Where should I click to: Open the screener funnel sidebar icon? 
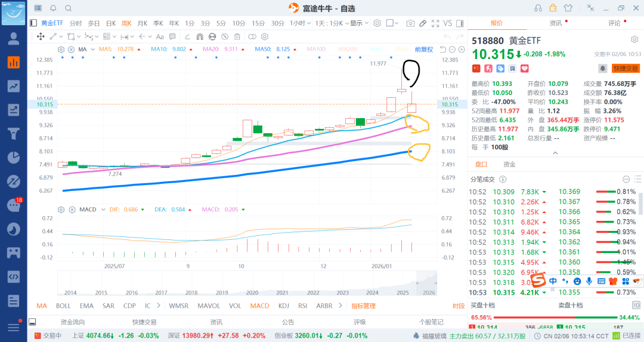point(14,134)
